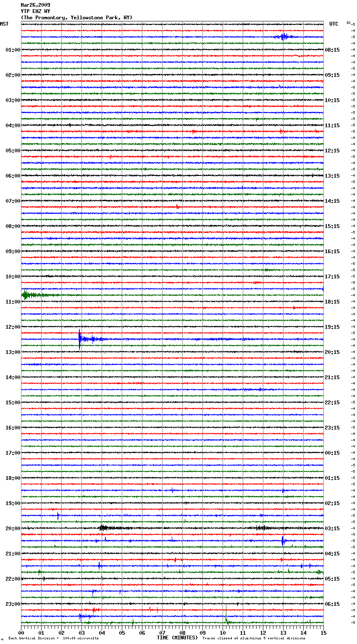Viewport: 357px width, 644px height.
Task: Click the Traces clipped at plus/minus note
Action: coord(254,639)
